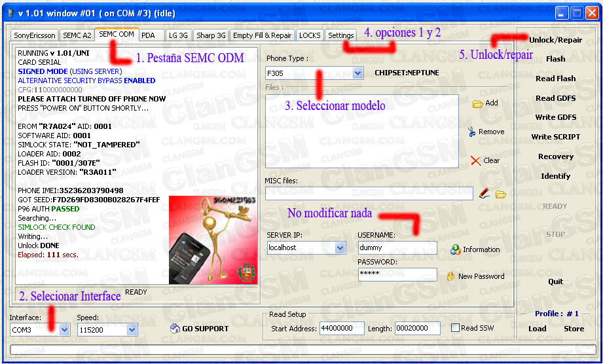
Task: Click the New Password lock icon
Action: [450, 276]
